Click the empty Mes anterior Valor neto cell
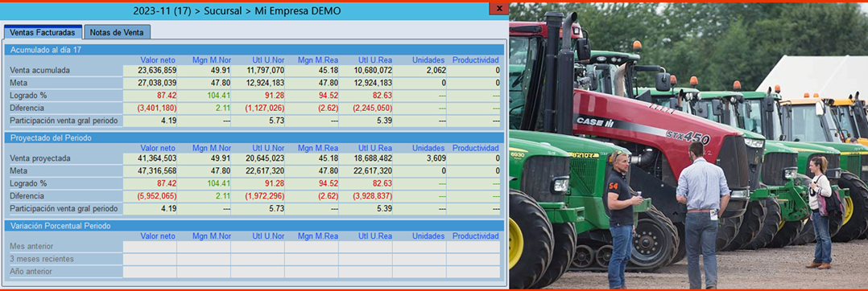This screenshot has height=291, width=868. tap(150, 246)
